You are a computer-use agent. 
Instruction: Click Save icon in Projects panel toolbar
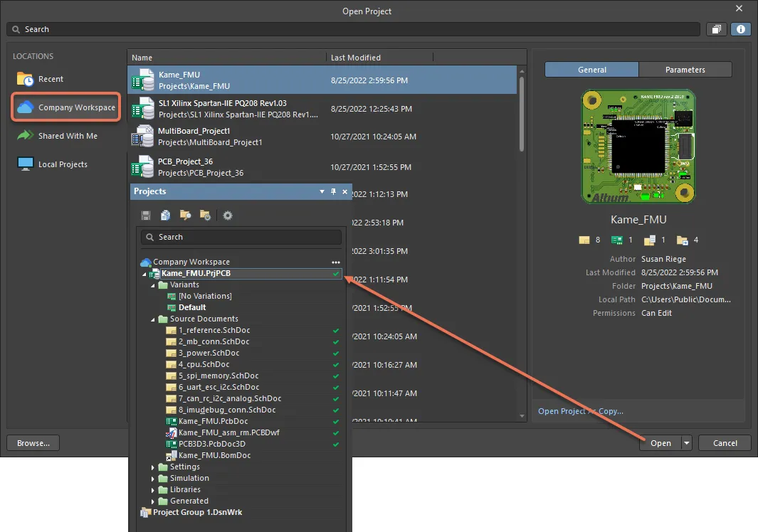[146, 216]
